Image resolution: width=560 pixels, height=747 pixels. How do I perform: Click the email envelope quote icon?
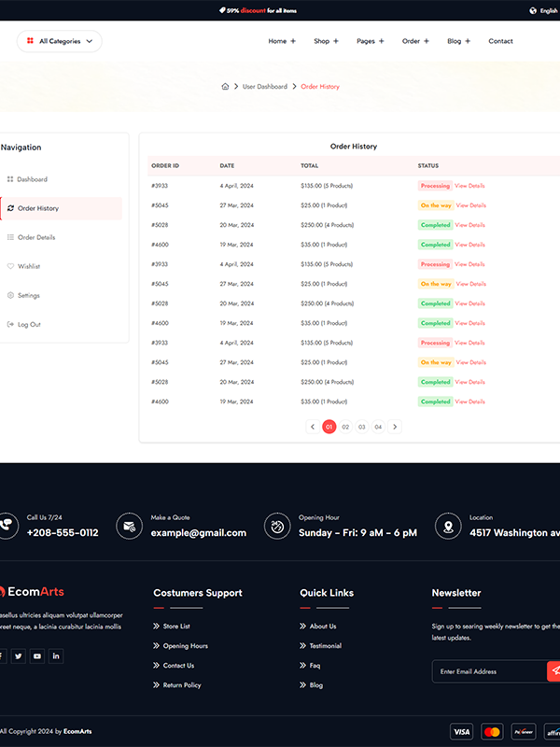[130, 527]
